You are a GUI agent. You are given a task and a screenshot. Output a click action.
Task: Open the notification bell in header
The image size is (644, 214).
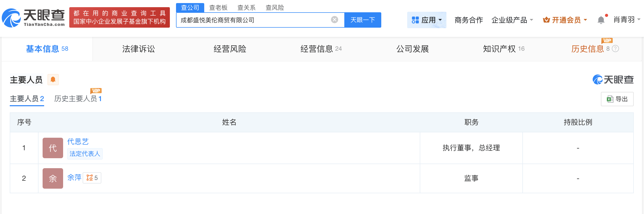(x=601, y=20)
